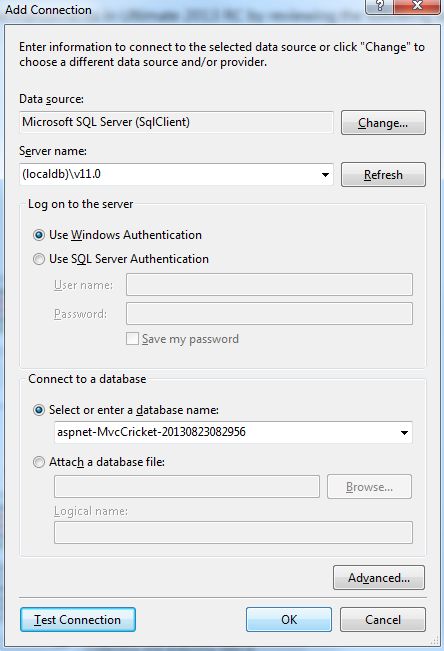Click the help question mark icon
This screenshot has width=444, height=651.
point(379,6)
